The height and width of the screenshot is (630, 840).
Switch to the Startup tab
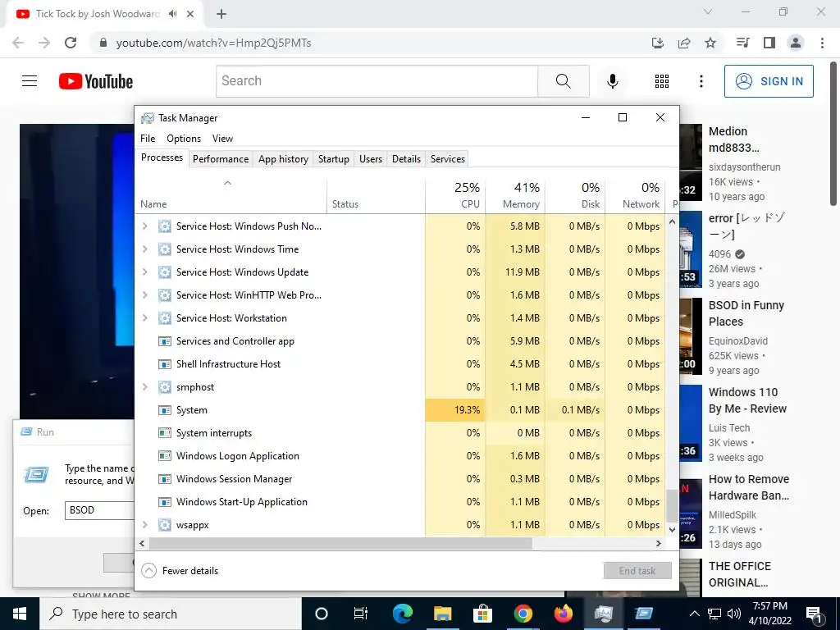click(334, 159)
